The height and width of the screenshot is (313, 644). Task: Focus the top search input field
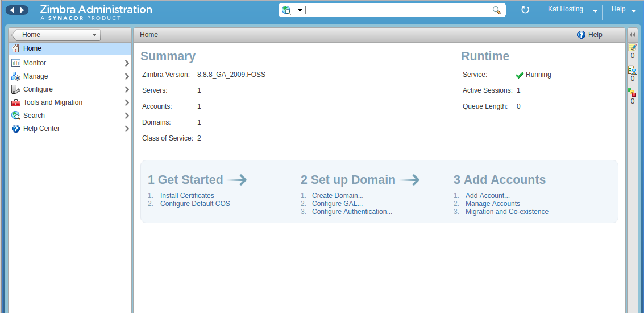398,10
